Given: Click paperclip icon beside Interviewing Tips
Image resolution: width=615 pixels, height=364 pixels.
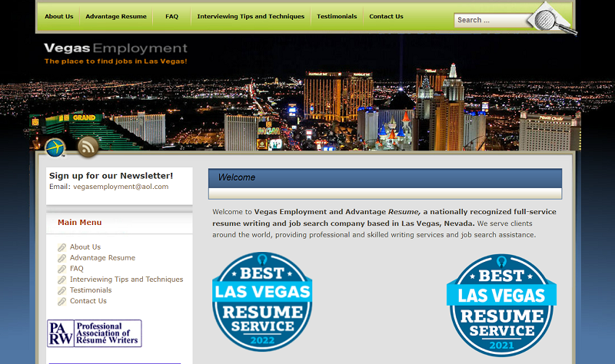Looking at the screenshot, I should click(x=62, y=280).
